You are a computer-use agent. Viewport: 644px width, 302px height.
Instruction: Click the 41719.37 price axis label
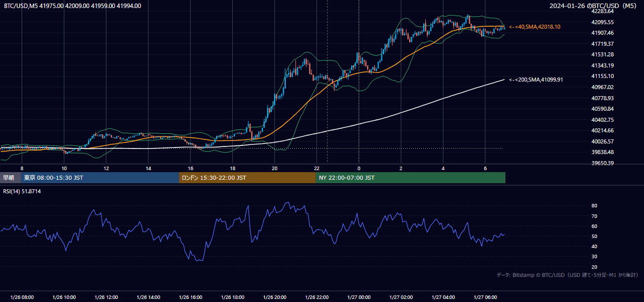602,44
